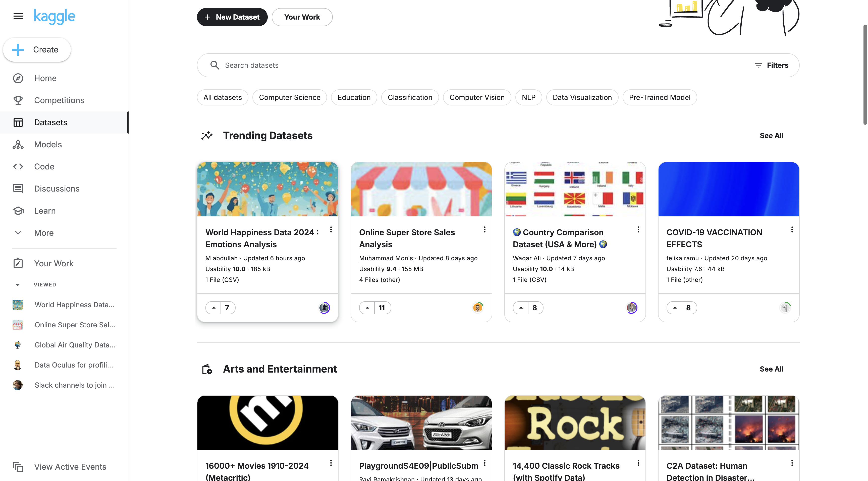Open options menu for Online Super Store
868x481 pixels.
coord(484,229)
